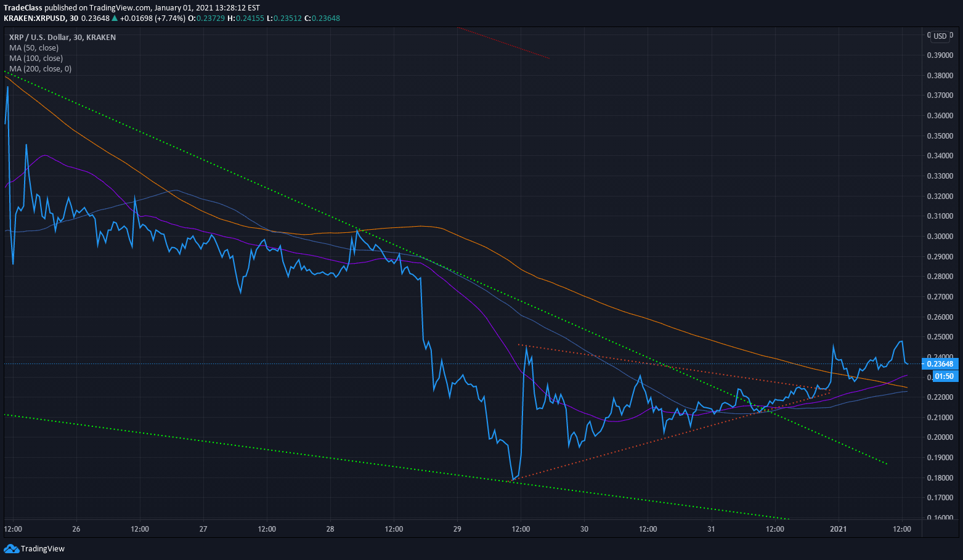Screen dimensions: 963x560
Task: Click the 0.37000 price axis label
Action: click(940, 95)
